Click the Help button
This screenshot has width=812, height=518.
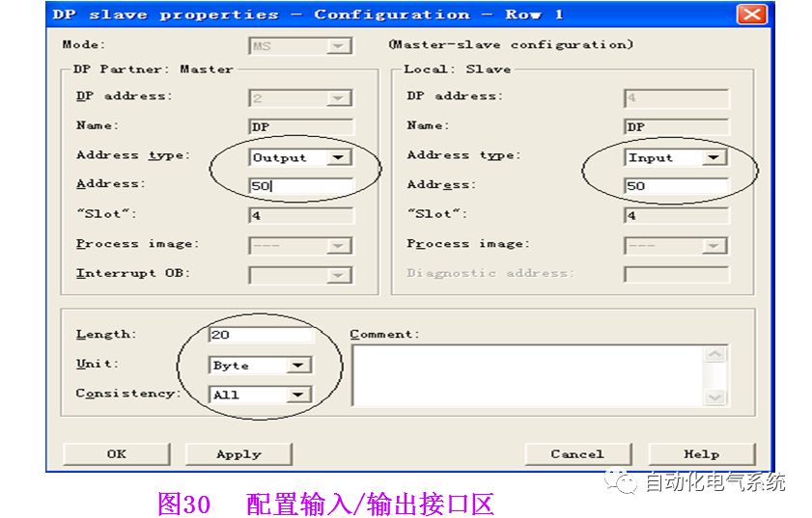[x=702, y=453]
